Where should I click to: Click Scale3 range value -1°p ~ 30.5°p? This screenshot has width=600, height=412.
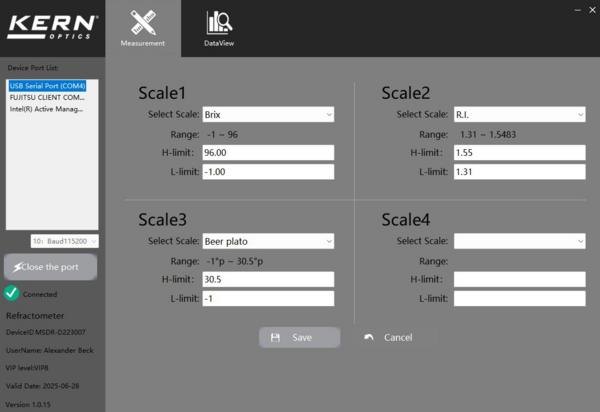pos(235,261)
